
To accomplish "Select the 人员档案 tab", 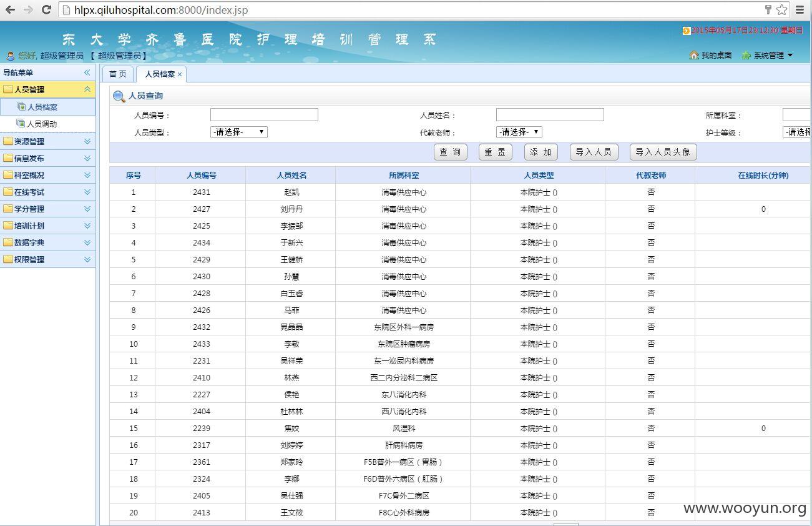I will click(160, 74).
